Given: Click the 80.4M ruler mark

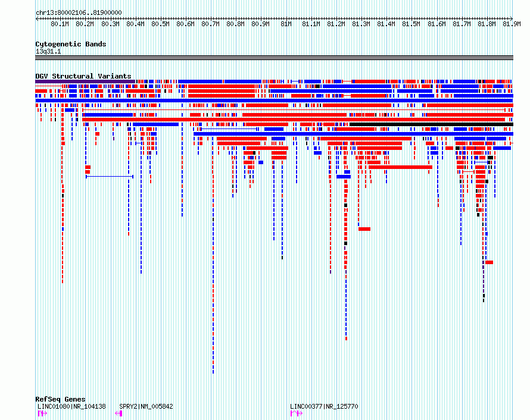Looking at the screenshot, I should coord(135,24).
